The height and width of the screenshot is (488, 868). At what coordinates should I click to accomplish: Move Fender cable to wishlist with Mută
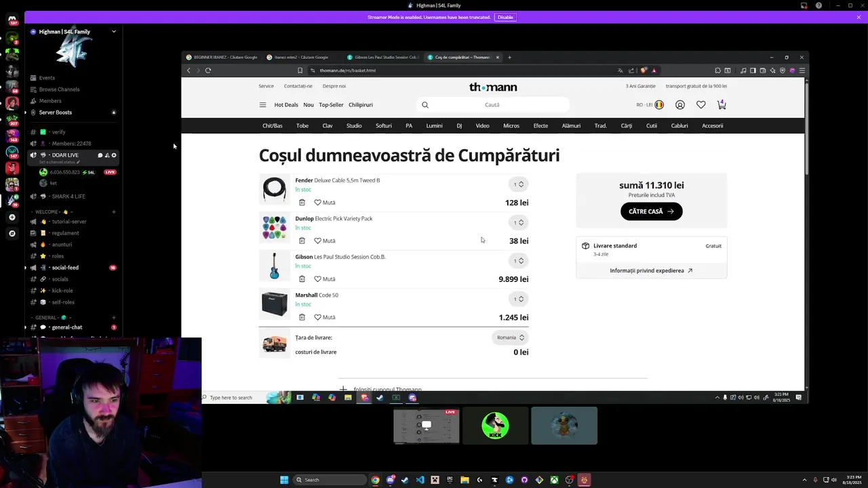tap(324, 203)
